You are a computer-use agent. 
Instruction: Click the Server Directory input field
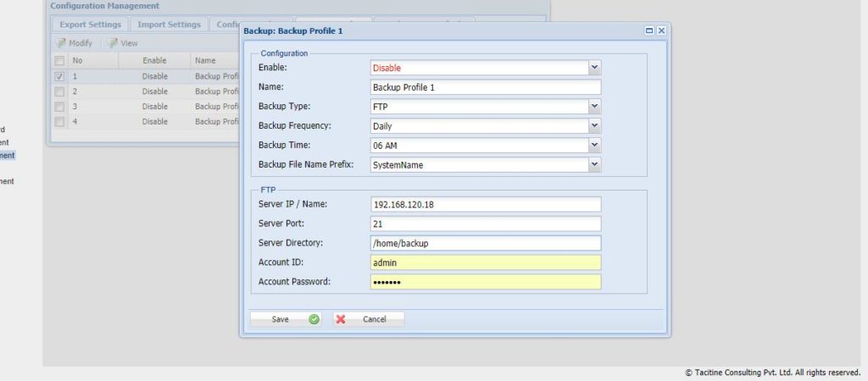click(x=485, y=243)
